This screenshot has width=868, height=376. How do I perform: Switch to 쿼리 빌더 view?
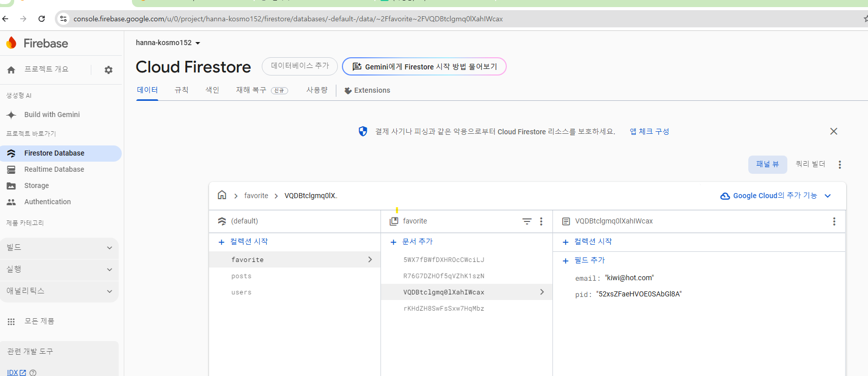point(810,164)
